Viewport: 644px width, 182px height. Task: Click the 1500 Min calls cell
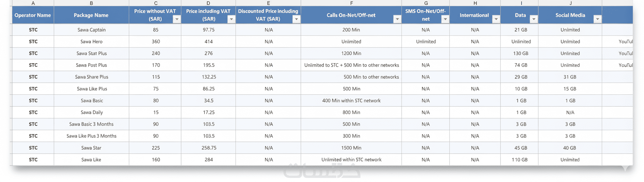(x=351, y=148)
